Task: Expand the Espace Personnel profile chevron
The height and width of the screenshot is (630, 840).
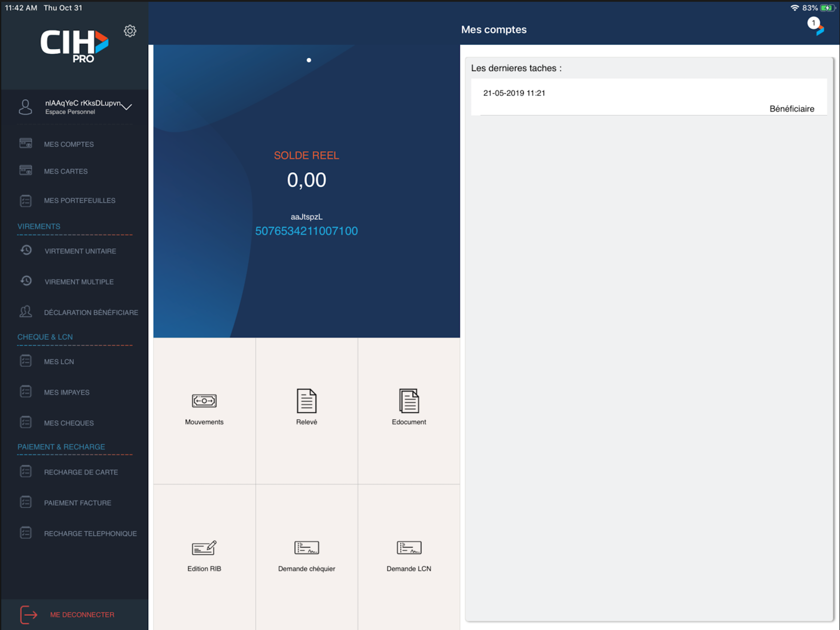Action: [x=126, y=107]
